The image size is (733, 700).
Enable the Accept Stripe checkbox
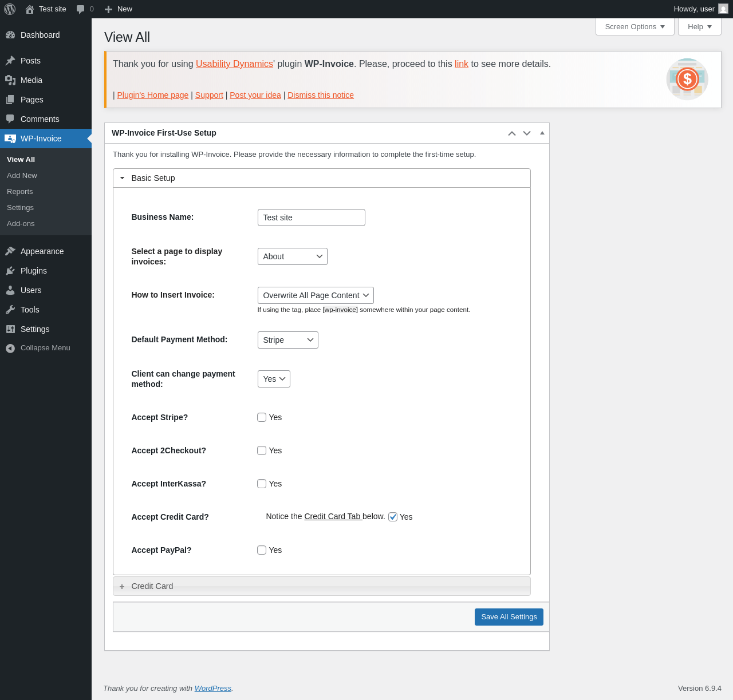click(x=262, y=417)
